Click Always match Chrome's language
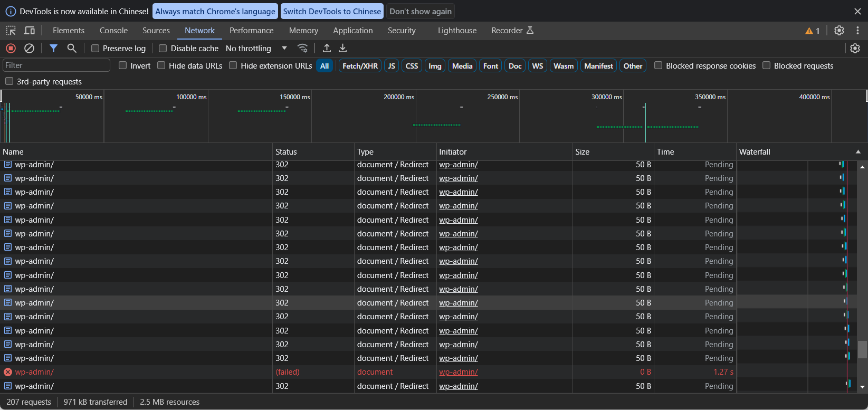The width and height of the screenshot is (868, 410). tap(215, 11)
